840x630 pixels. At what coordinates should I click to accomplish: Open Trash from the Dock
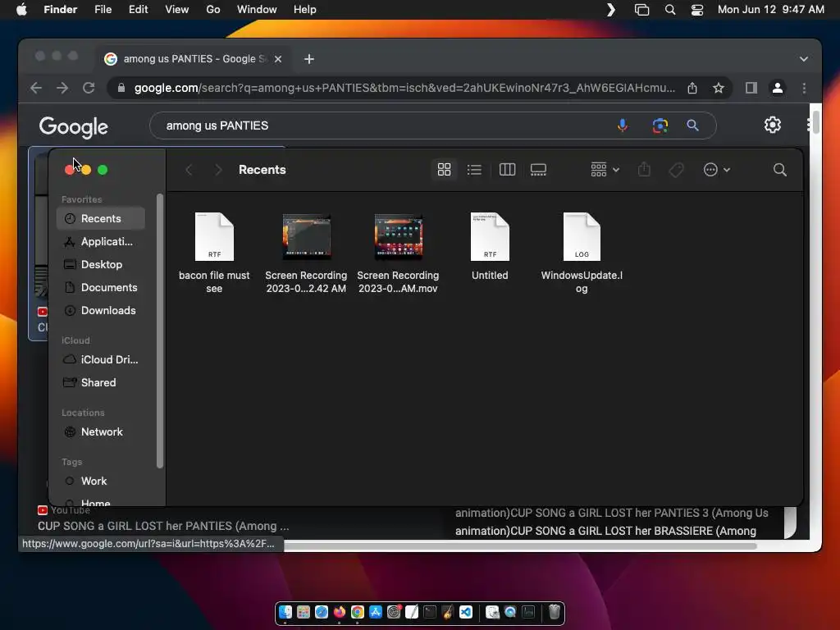point(554,612)
